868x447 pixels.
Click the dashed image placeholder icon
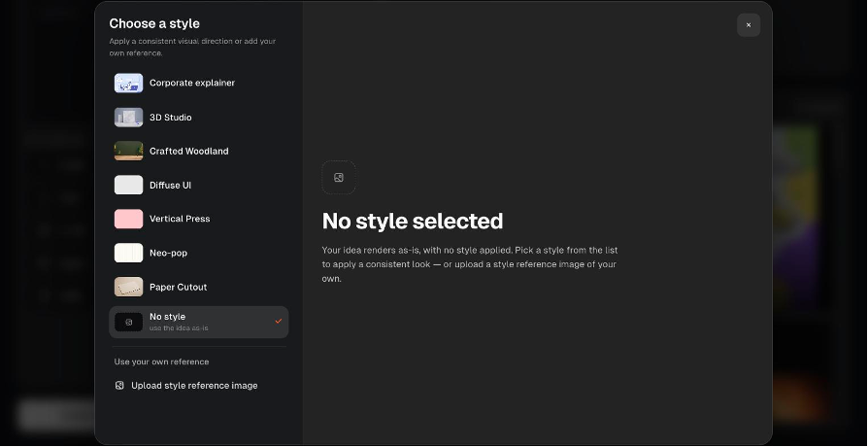coord(339,177)
